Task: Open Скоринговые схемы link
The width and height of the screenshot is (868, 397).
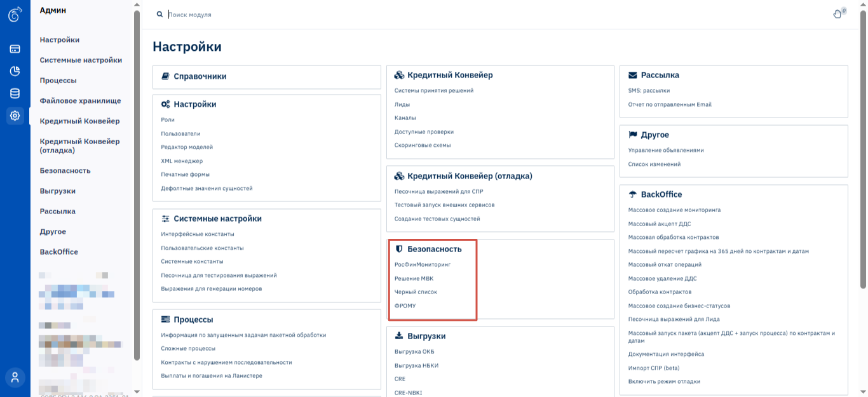Action: pos(422,145)
